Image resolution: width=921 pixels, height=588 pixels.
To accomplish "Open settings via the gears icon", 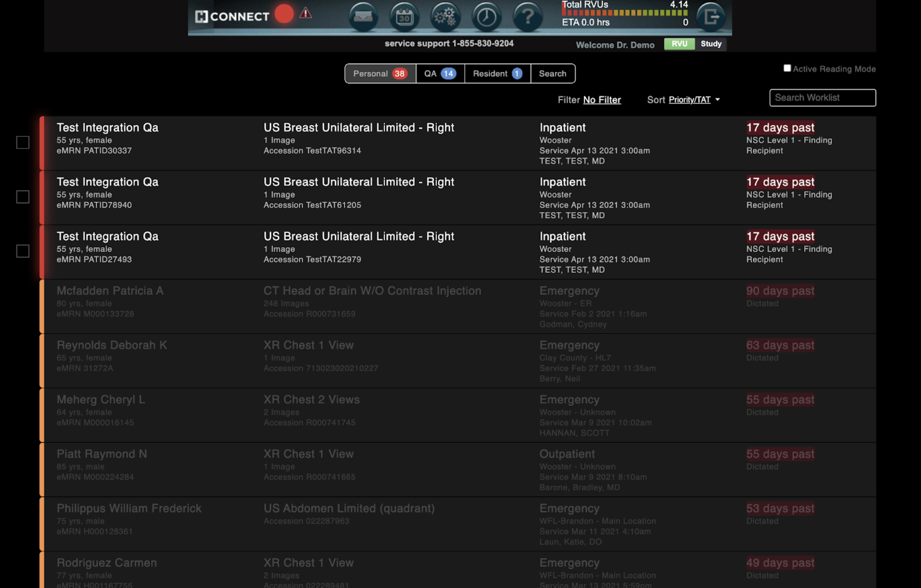I will click(x=445, y=17).
